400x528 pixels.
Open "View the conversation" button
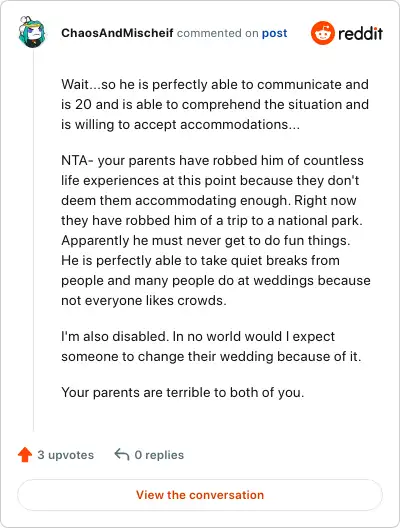[200, 495]
